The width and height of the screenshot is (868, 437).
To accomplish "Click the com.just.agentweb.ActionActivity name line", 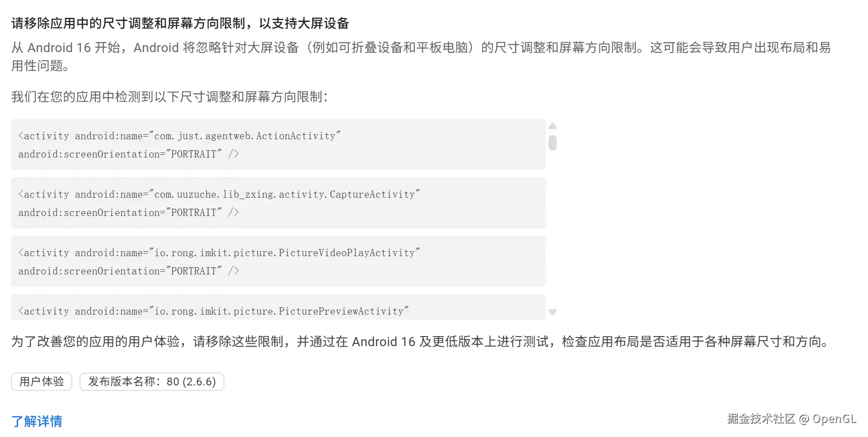I will pos(179,136).
